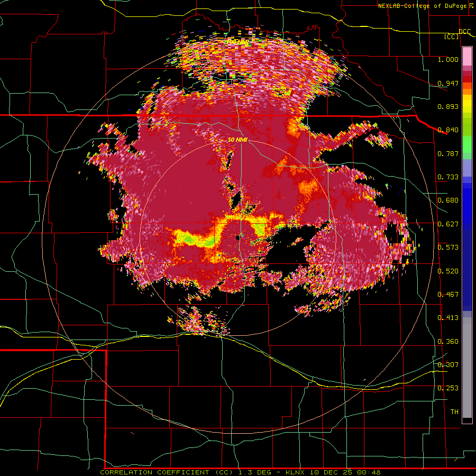Pick the light pink swatch of the color bar
Image resolution: width=476 pixels, height=476 pixels.
467,56
